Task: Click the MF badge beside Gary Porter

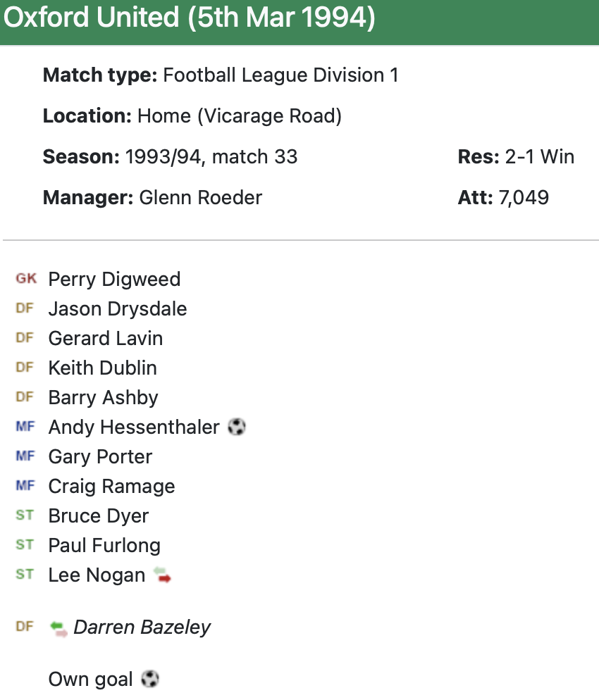Action: 25,456
